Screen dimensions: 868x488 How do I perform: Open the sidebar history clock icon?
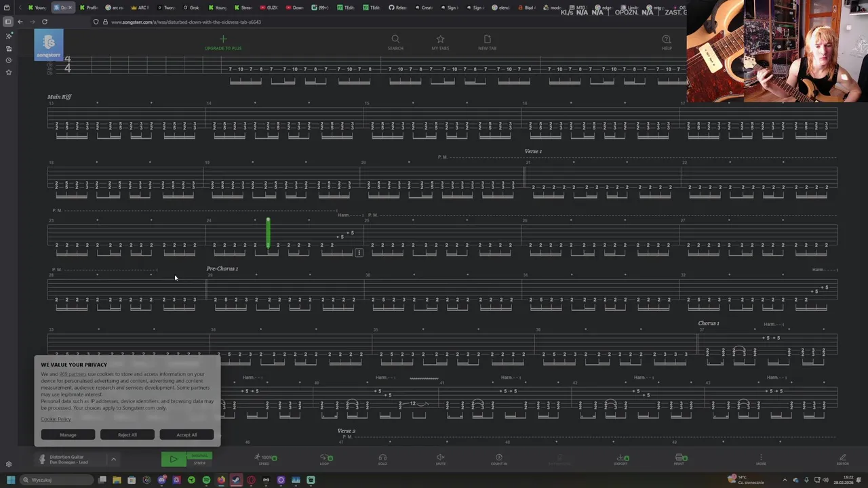pos(8,60)
